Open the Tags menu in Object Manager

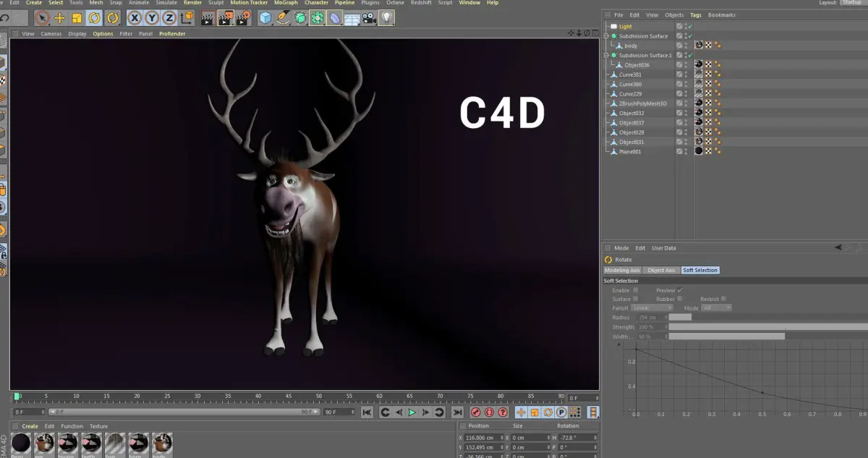click(x=695, y=14)
